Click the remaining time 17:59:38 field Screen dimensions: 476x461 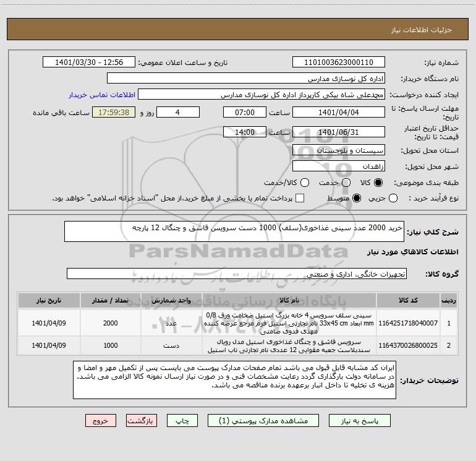(114, 112)
